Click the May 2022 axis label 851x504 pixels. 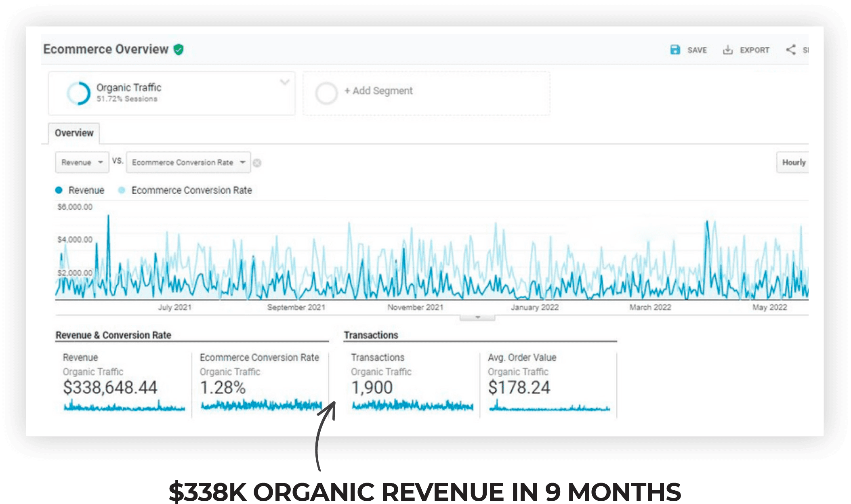(770, 307)
